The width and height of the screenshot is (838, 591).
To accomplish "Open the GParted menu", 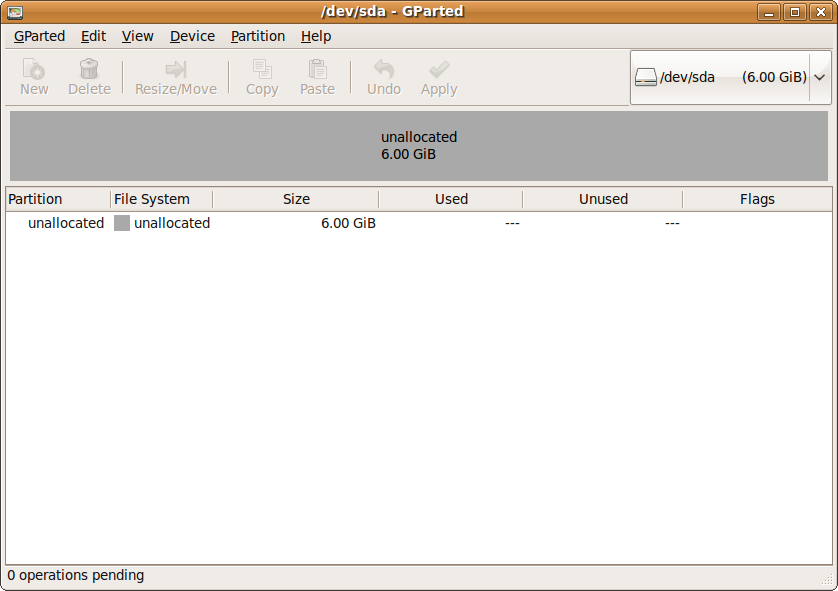I will (39, 36).
